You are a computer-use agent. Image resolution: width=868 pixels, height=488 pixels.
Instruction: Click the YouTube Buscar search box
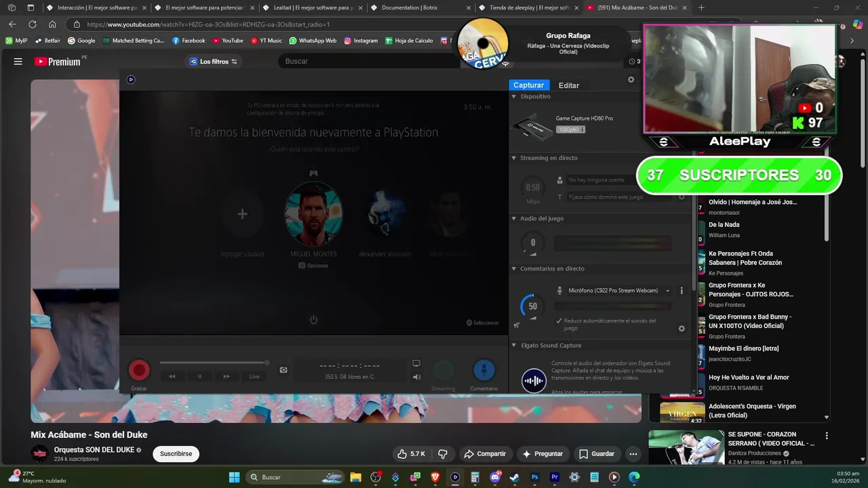pyautogui.click(x=370, y=61)
